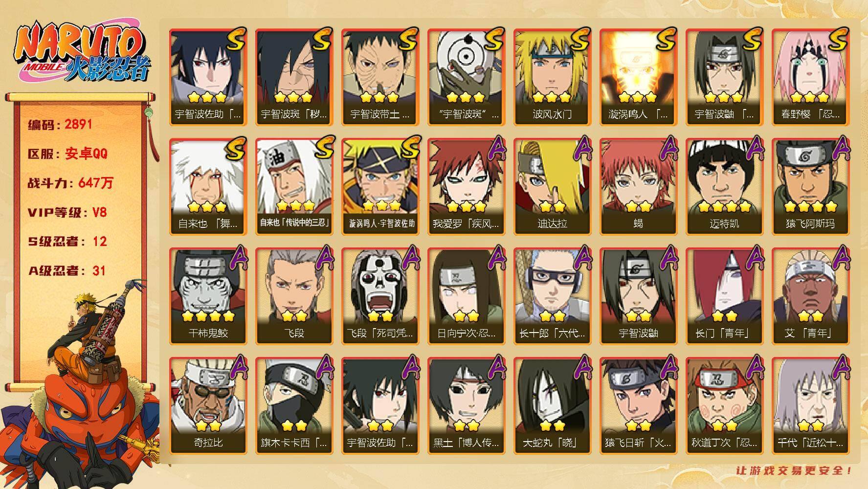Select the 奇拉比 character card
The height and width of the screenshot is (489, 868).
click(208, 406)
